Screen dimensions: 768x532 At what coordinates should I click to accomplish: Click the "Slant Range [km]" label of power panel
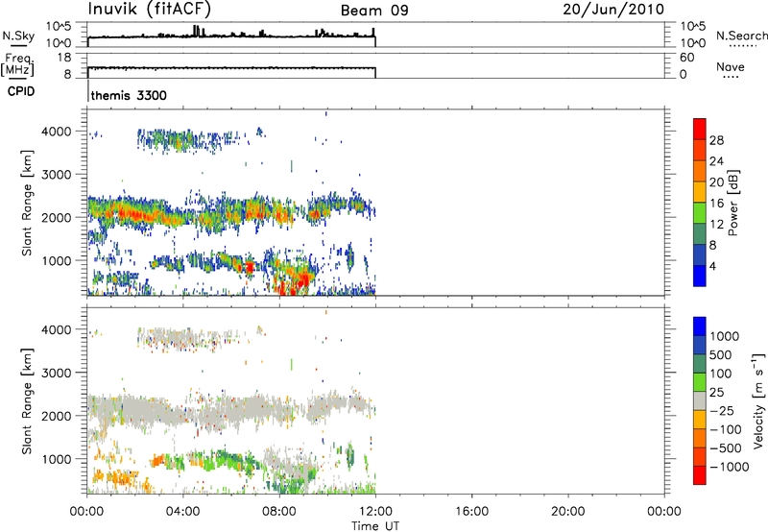[27, 203]
